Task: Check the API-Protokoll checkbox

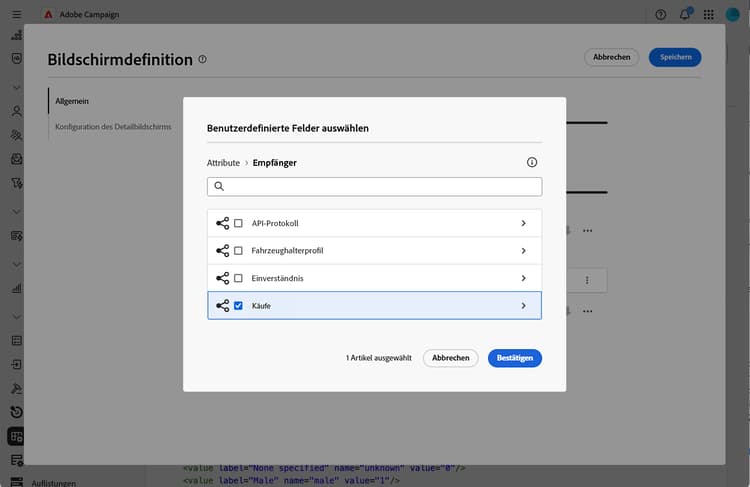Action: tap(238, 223)
